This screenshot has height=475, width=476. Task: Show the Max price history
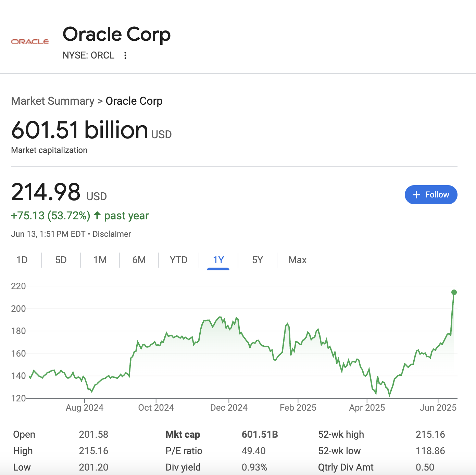(x=297, y=260)
